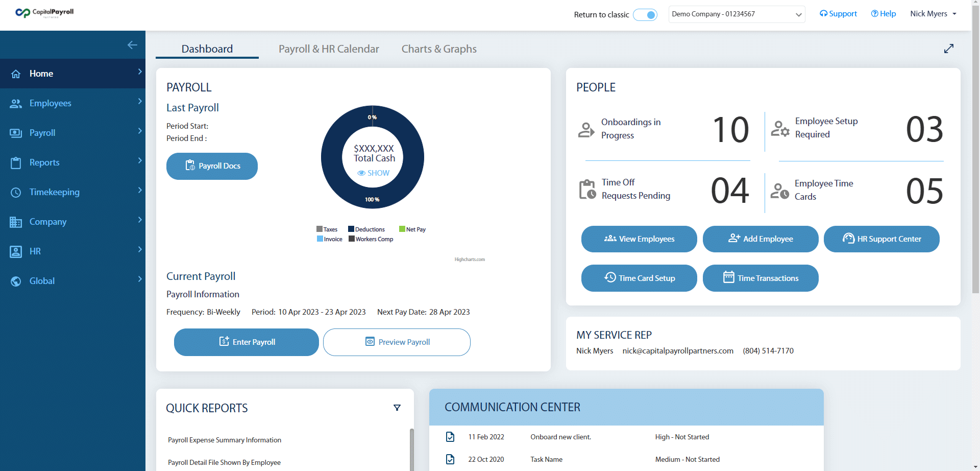
Task: Open the Charts & Graphs tab
Action: (438, 49)
